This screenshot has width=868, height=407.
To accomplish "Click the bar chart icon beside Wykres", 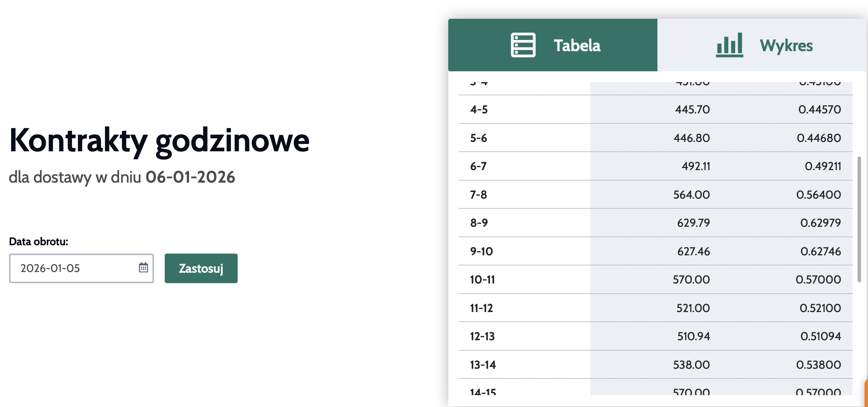I will pos(729,45).
